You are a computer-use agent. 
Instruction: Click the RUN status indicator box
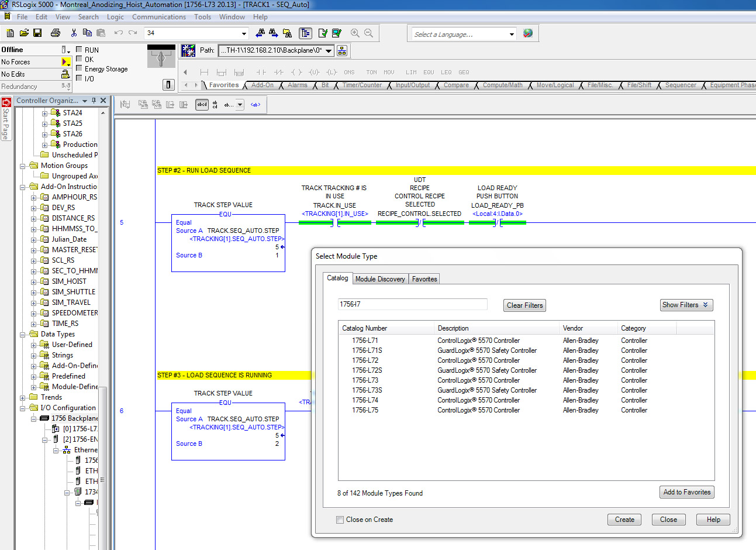pos(79,50)
